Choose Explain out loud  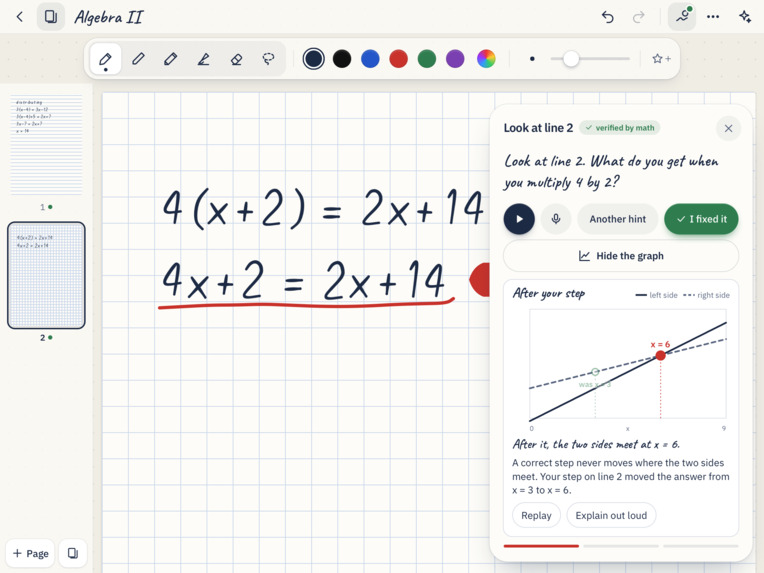611,516
